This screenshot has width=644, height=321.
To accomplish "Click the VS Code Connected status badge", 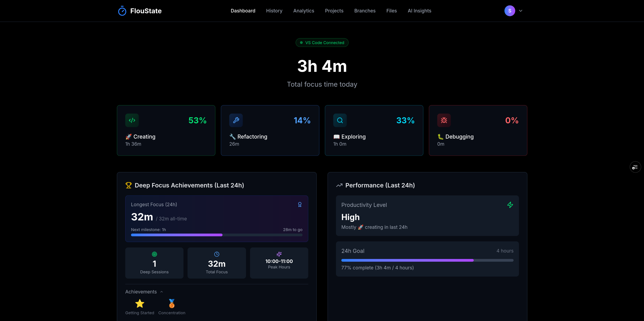I will tap(322, 43).
